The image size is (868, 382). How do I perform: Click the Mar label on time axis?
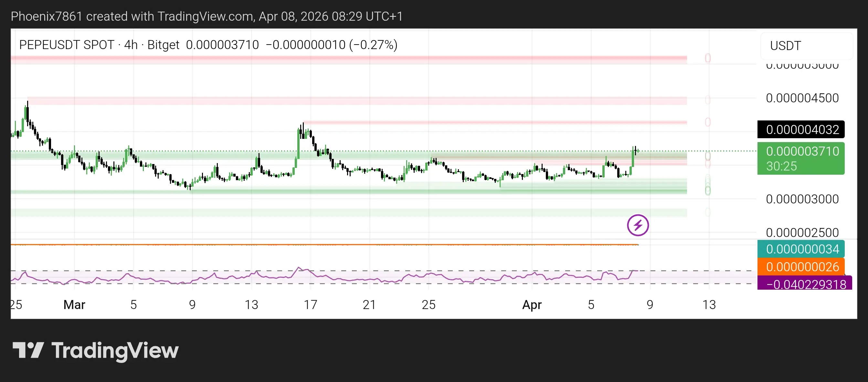pos(74,305)
